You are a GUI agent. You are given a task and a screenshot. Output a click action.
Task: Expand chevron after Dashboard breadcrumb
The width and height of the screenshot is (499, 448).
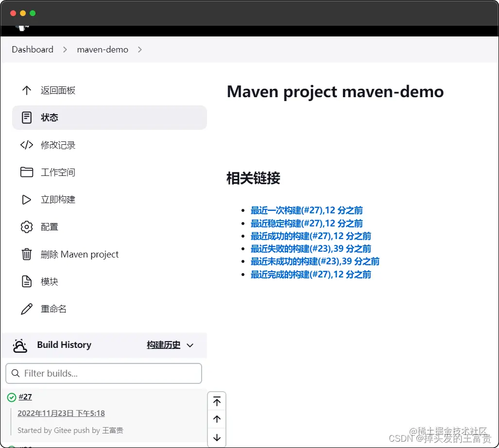point(65,50)
